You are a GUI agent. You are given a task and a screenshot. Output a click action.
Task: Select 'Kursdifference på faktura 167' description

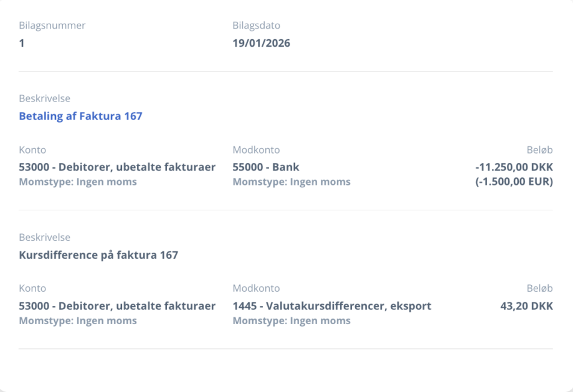[98, 255]
